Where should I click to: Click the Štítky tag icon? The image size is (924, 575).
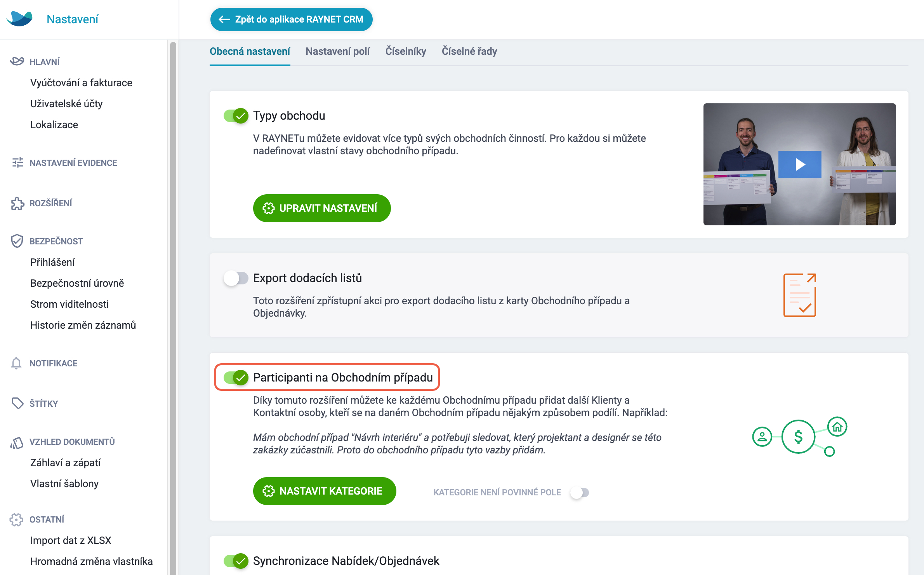click(17, 403)
